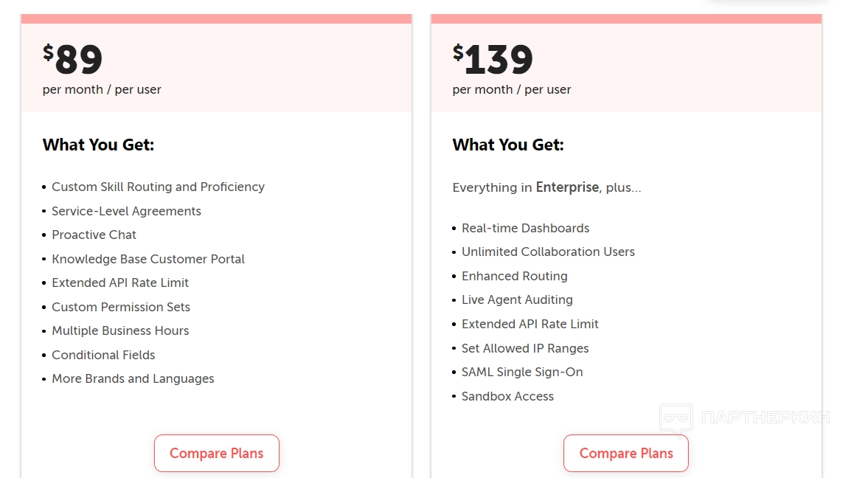Select the Proactive Chat feature
Viewport: 868px width, 478px height.
pyautogui.click(x=94, y=235)
